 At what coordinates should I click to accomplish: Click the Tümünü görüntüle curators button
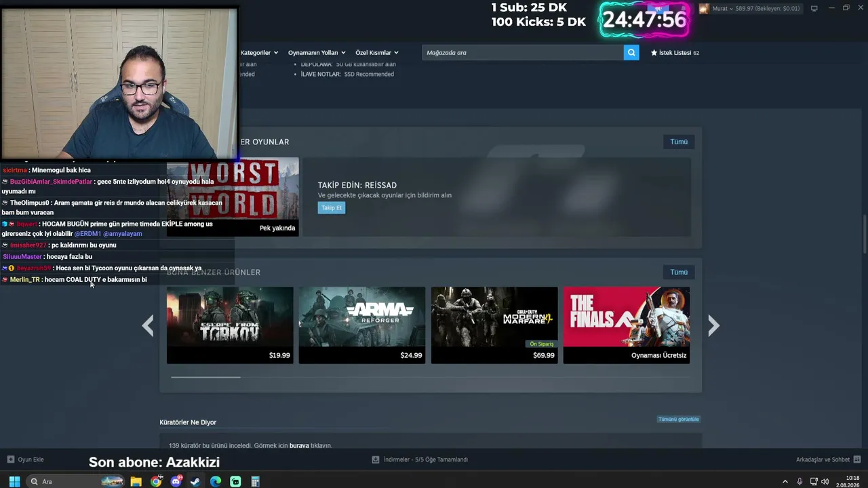tap(678, 419)
